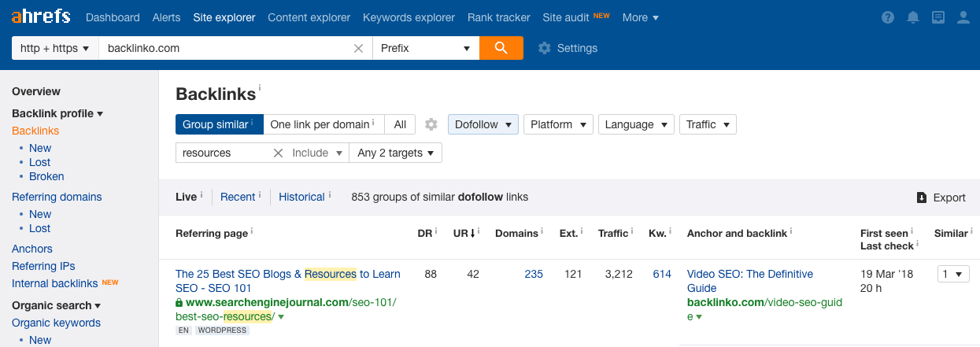Show info tooltip for Anchor and backlink column
The height and width of the screenshot is (347, 980).
coord(792,231)
